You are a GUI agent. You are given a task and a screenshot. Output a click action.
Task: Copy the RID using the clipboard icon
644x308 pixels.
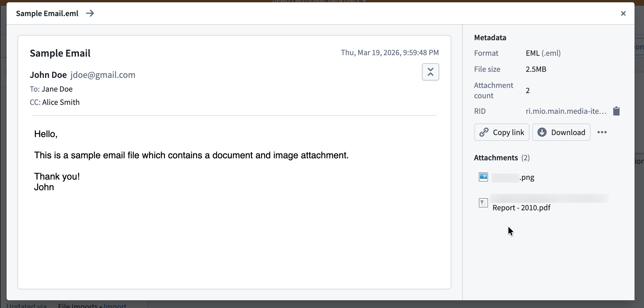click(x=616, y=111)
